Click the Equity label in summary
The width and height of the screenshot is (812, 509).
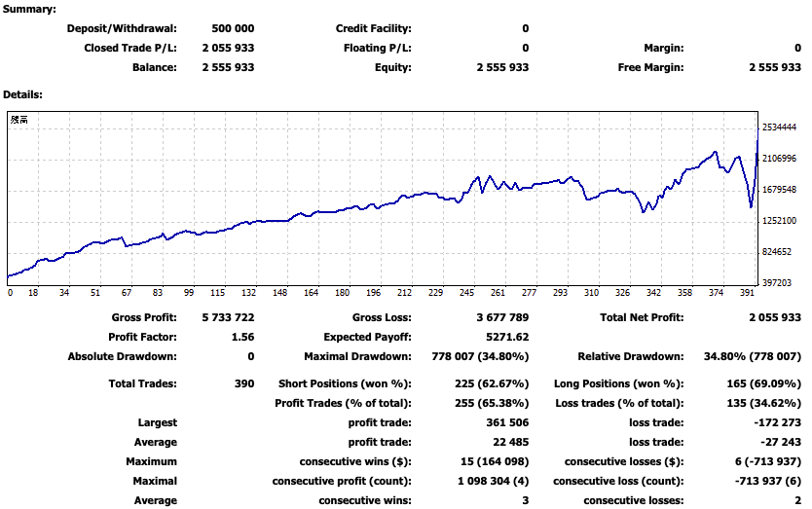pyautogui.click(x=392, y=68)
